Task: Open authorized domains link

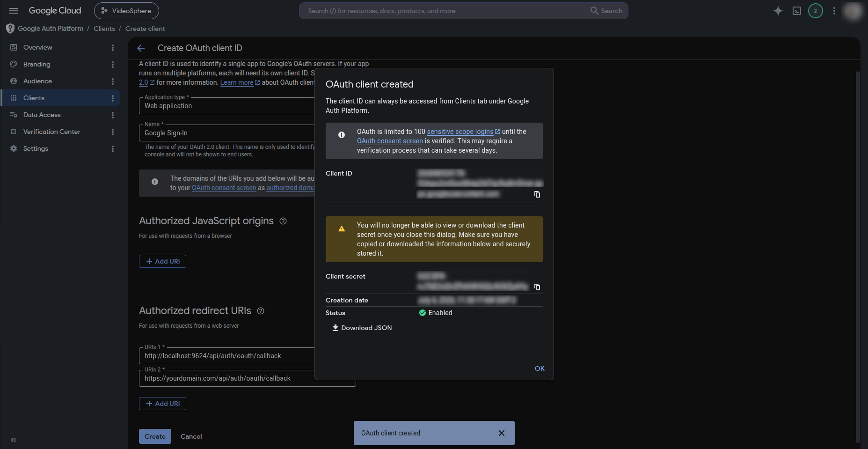Action: pyautogui.click(x=291, y=188)
